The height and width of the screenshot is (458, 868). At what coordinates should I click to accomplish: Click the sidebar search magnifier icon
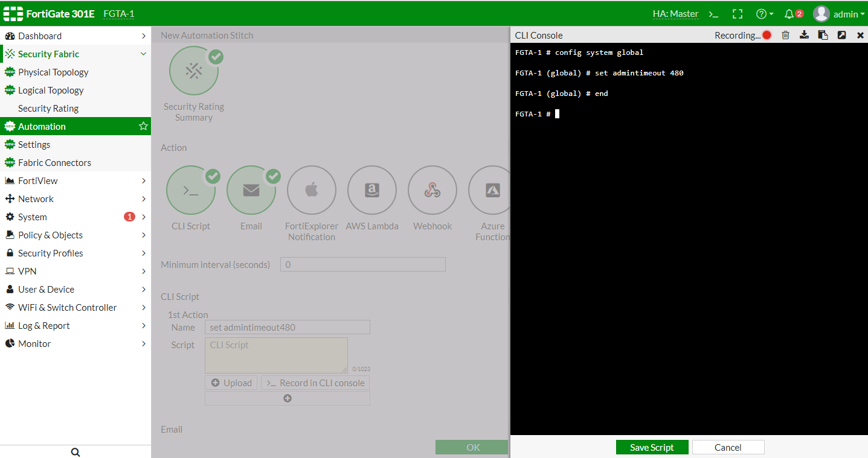coord(76,452)
